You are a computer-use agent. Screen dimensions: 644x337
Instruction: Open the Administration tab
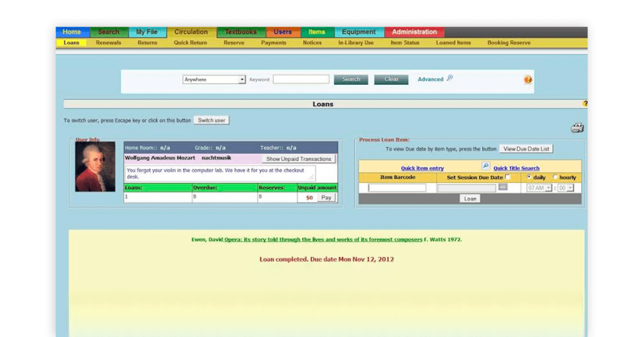point(414,32)
